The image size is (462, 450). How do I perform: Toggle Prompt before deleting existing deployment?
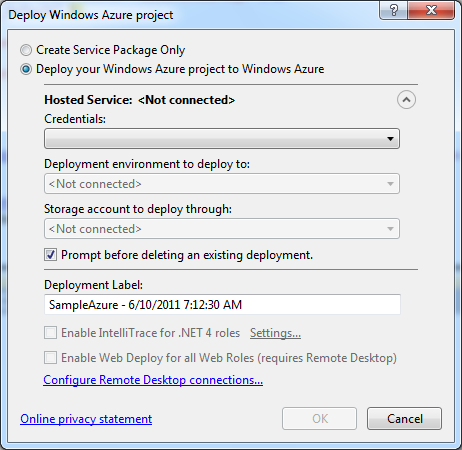pyautogui.click(x=51, y=255)
